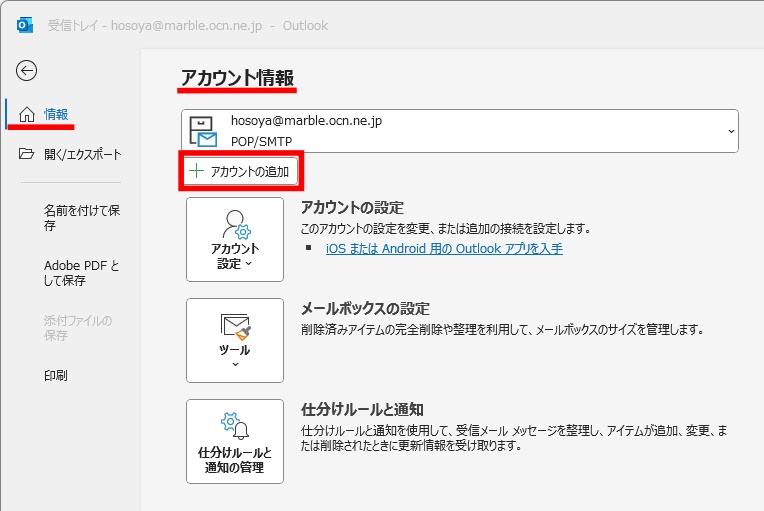Viewport: 764px width, 511px height.
Task: Select the 開く/エクスポート menu label
Action: [x=83, y=154]
